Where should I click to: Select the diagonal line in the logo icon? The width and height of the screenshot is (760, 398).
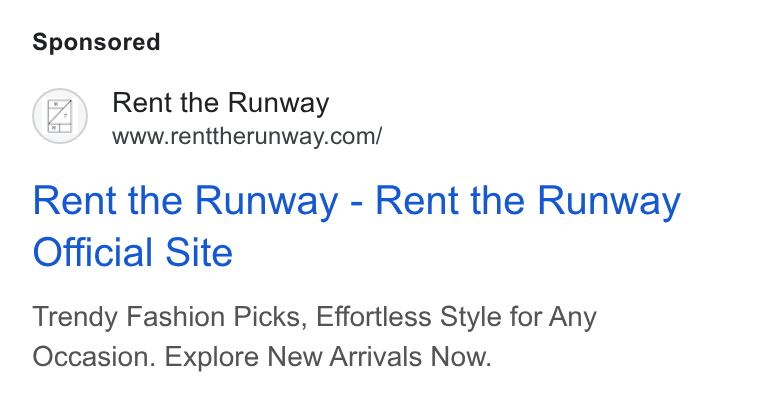coord(60,112)
